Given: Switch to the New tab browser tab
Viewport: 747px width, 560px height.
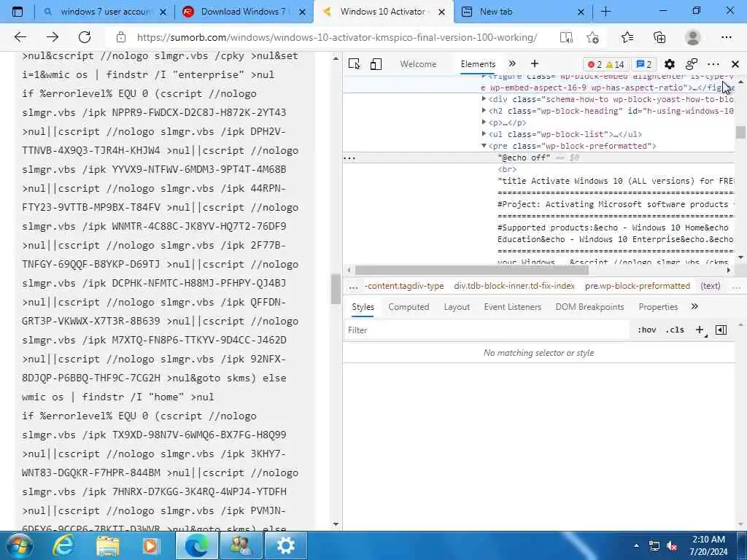Looking at the screenshot, I should 522,12.
